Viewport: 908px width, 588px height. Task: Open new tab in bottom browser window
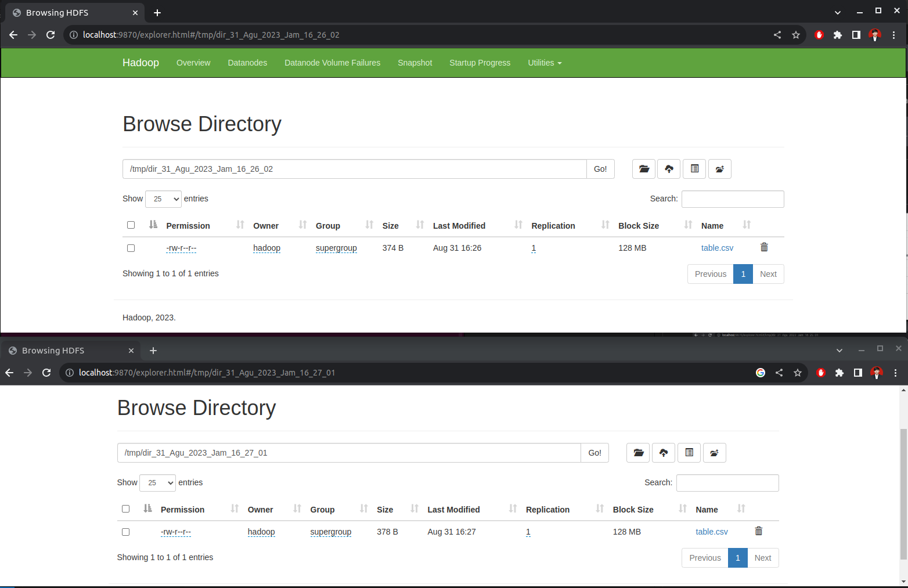(x=153, y=351)
